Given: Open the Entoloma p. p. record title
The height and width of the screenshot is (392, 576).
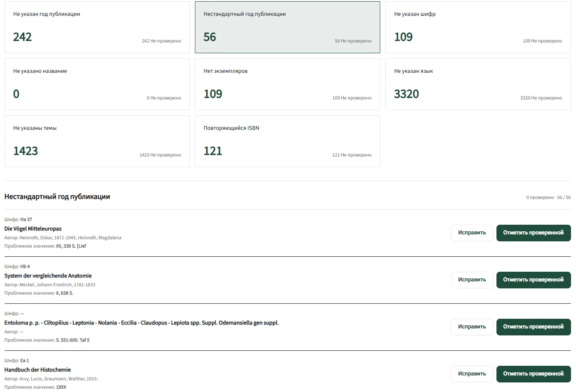Looking at the screenshot, I should (x=142, y=323).
